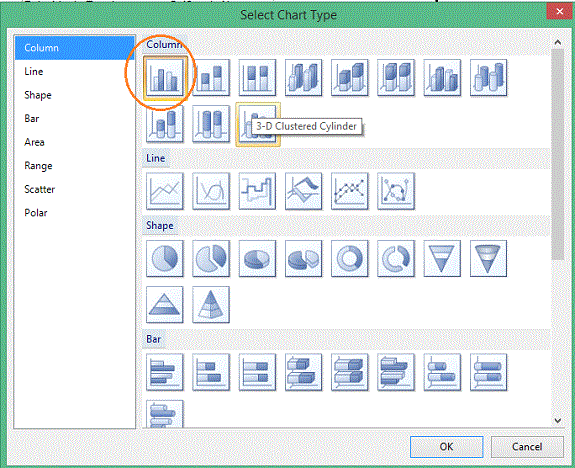Click the scroll up arrow of chart list
Viewport: 575px width, 468px height.
558,43
